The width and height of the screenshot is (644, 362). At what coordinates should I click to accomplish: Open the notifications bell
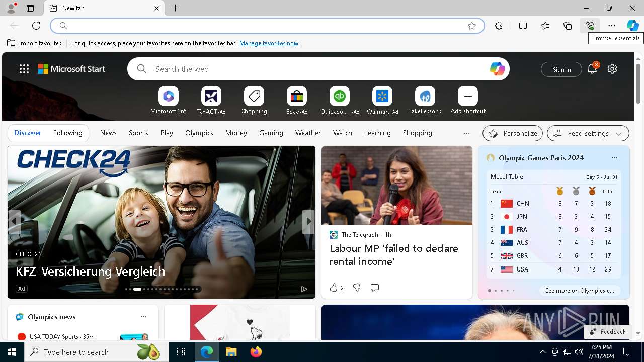(592, 69)
